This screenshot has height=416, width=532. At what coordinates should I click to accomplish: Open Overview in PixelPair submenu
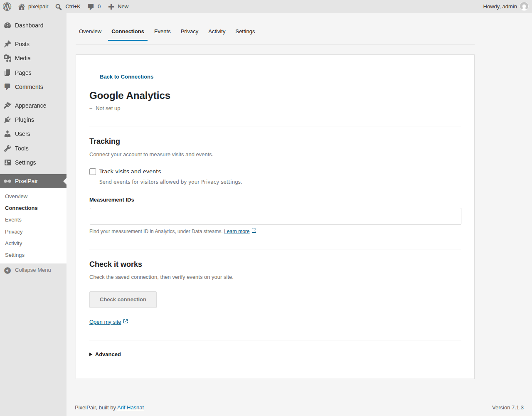click(x=16, y=197)
